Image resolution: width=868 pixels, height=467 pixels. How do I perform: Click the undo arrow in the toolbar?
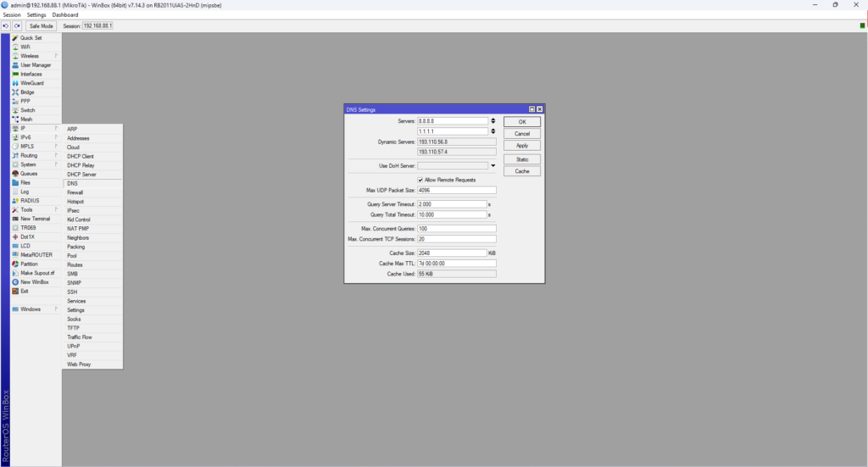6,26
